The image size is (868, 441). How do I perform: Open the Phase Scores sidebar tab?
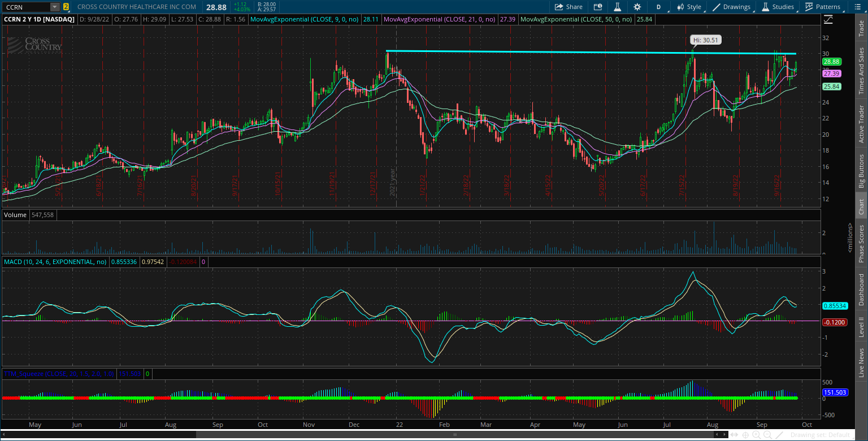coord(861,244)
